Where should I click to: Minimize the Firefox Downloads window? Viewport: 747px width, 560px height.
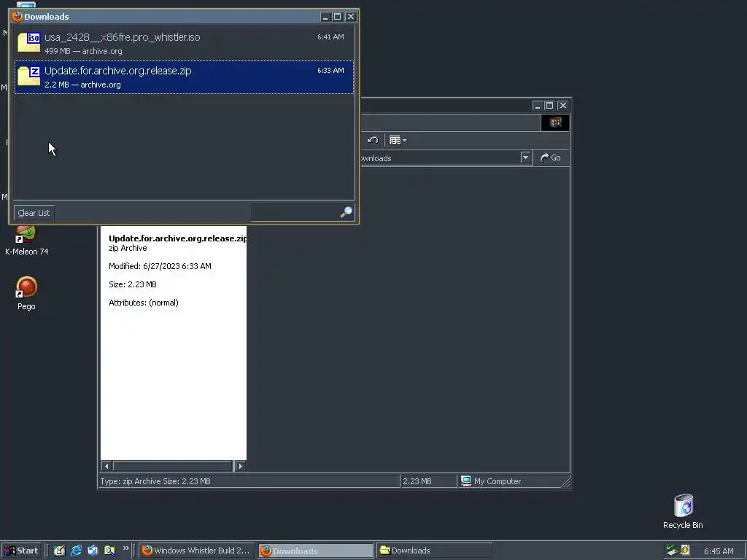tap(325, 17)
